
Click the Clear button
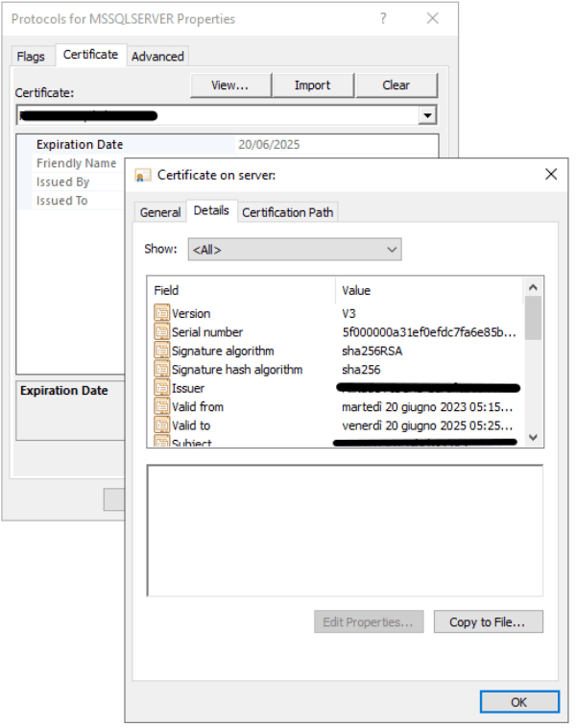(396, 85)
